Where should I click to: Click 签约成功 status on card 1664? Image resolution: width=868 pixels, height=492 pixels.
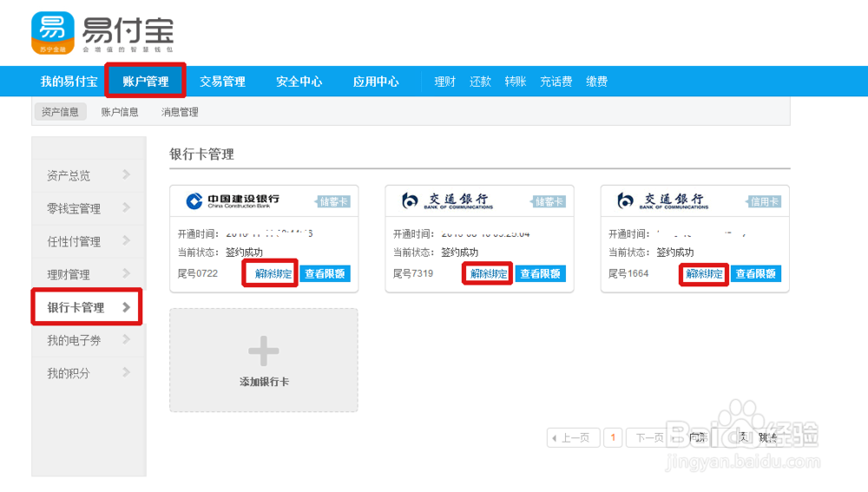click(x=674, y=253)
